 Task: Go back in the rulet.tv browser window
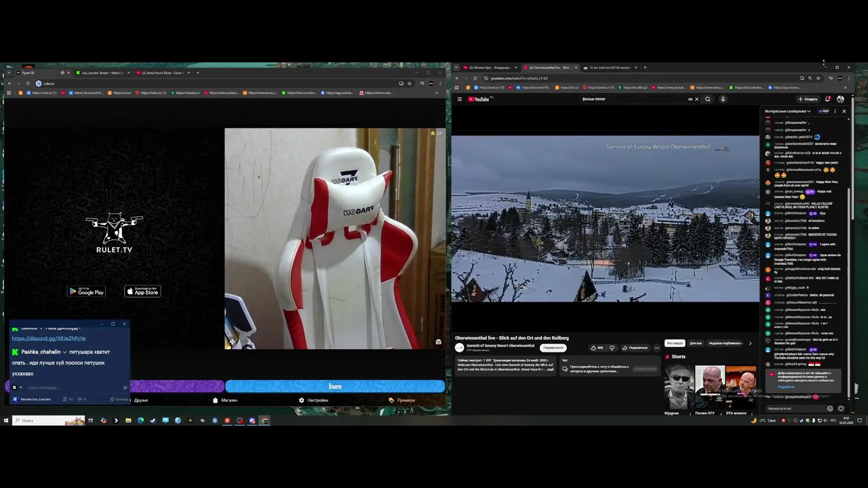tap(9, 83)
